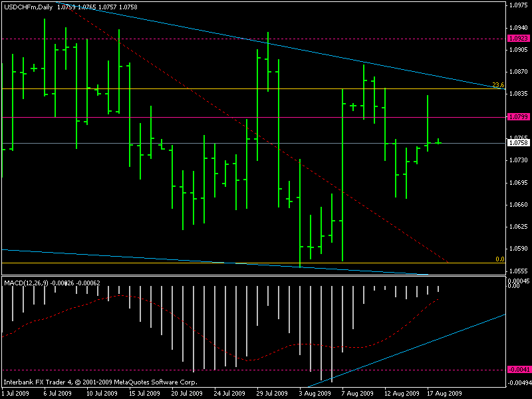Select the magenta 1.0923 price tag
Image resolution: width=532 pixels, height=399 pixels.
[517, 39]
